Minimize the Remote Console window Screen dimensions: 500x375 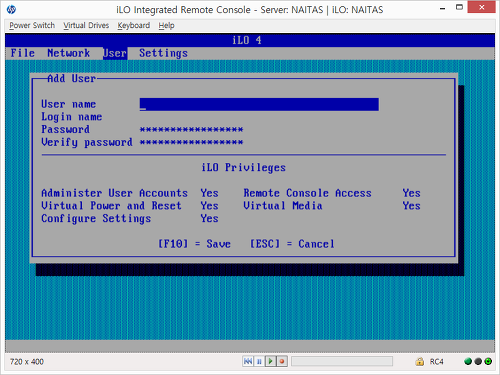pyautogui.click(x=443, y=8)
